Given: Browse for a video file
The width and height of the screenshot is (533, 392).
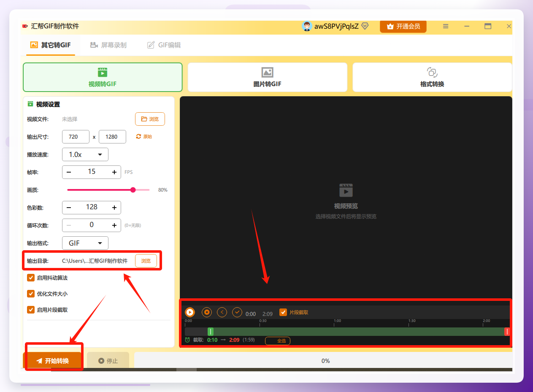Looking at the screenshot, I should click(x=150, y=119).
